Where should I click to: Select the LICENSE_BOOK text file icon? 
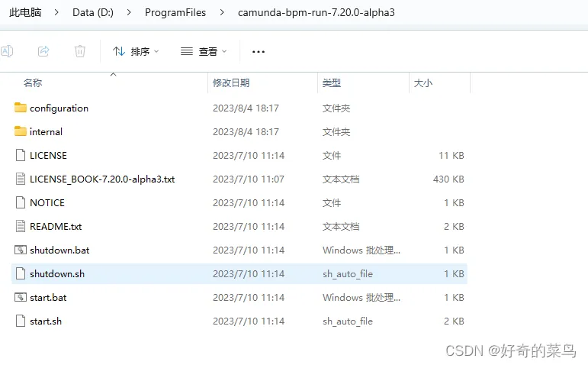(21, 179)
